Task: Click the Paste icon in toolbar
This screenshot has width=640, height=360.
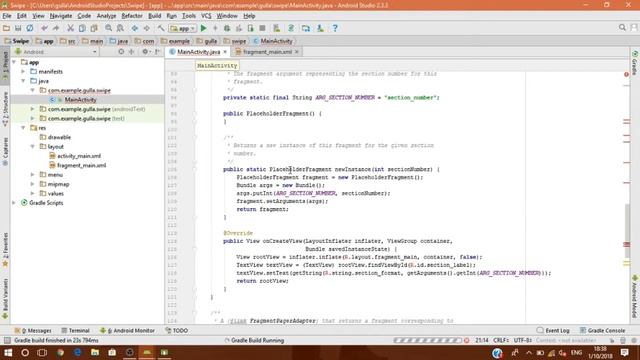Action: tap(94, 28)
